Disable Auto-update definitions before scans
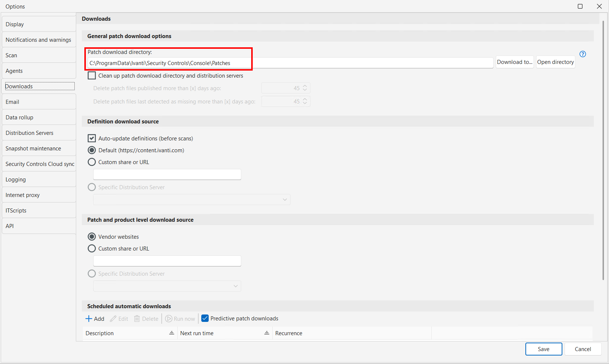 click(x=91, y=138)
